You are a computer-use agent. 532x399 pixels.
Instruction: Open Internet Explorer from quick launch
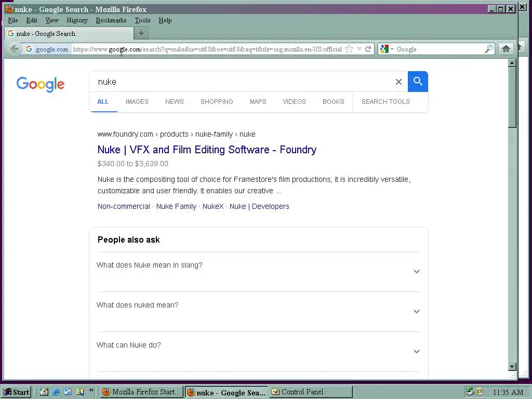point(56,392)
